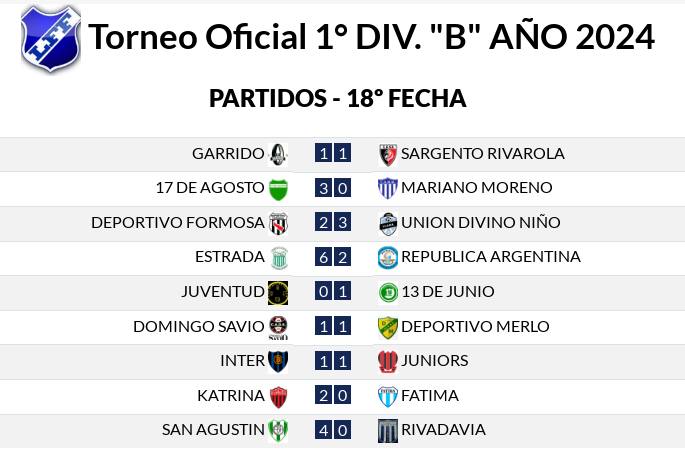Viewport: 685px width, 459px height.
Task: Click the Estrada green striped badge
Action: click(278, 258)
